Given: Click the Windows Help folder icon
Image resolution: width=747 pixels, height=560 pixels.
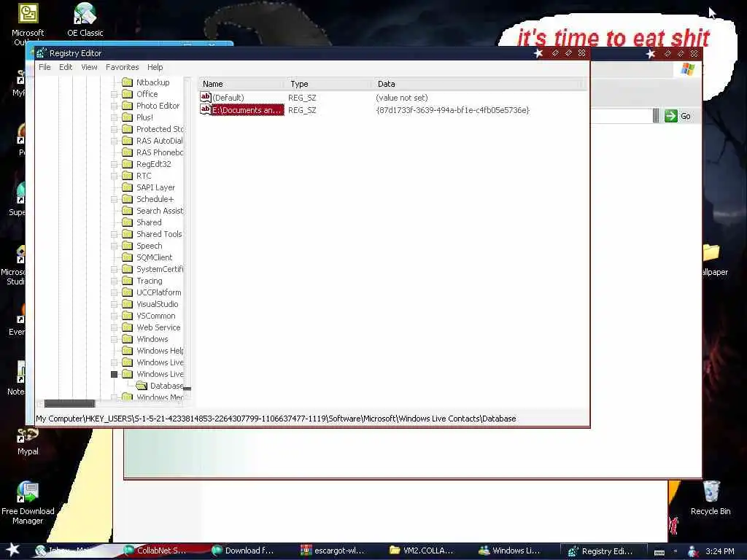Looking at the screenshot, I should (127, 351).
